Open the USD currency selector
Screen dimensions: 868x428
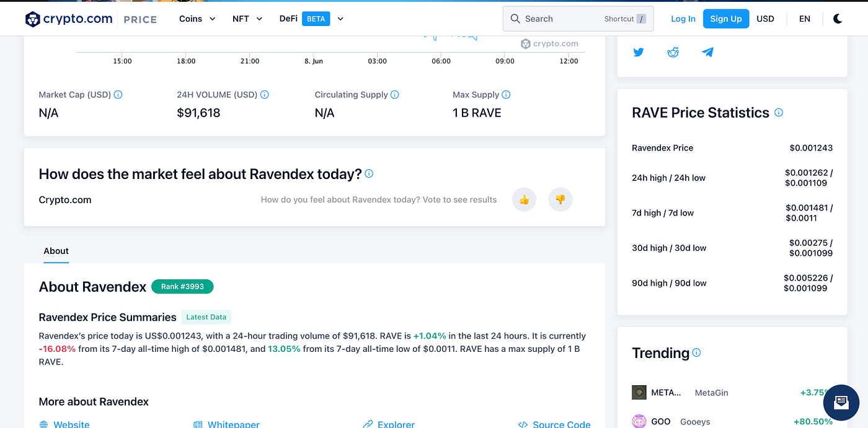[x=765, y=19]
